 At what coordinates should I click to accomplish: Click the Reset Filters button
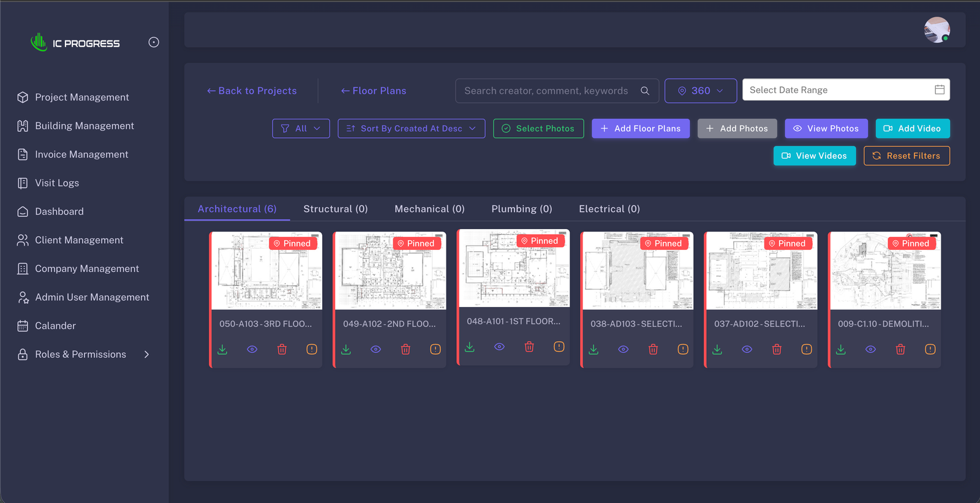pos(907,156)
